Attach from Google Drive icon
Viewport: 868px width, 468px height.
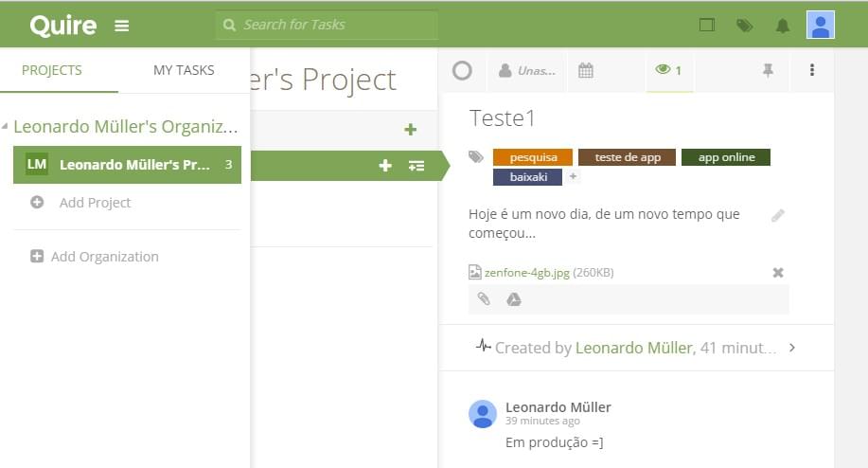tap(513, 299)
